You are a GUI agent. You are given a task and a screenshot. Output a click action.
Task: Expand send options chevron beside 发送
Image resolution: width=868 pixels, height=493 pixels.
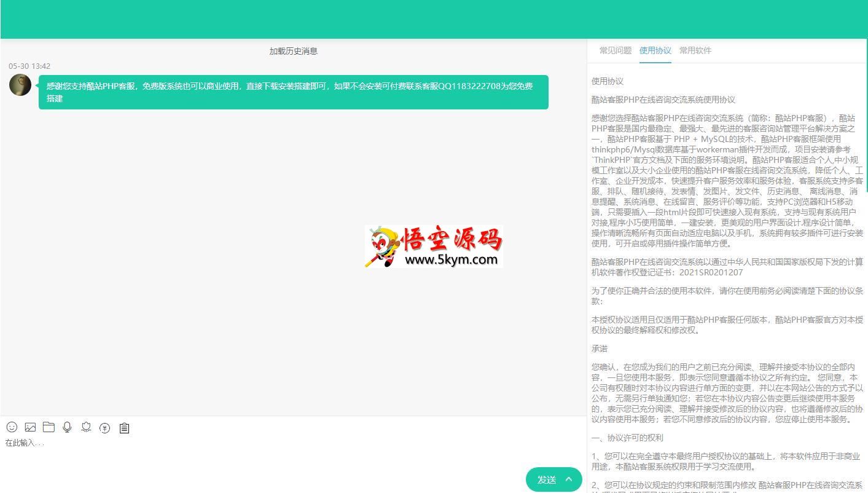(569, 479)
